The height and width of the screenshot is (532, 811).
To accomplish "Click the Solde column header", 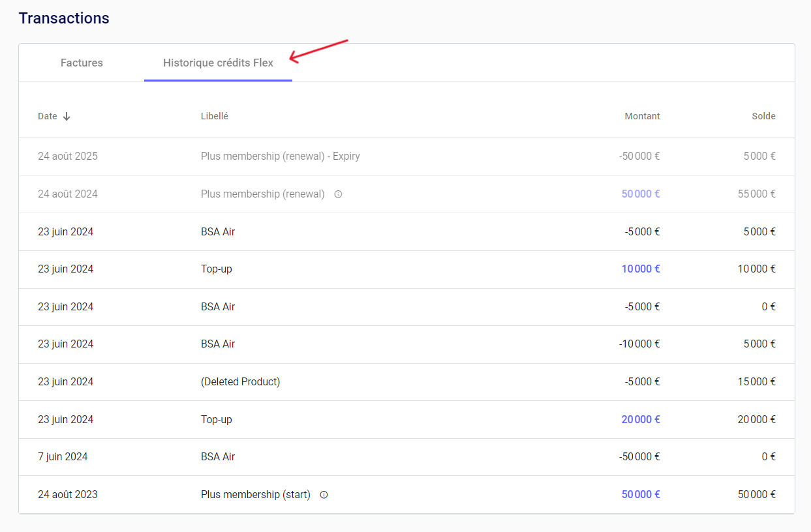I will click(763, 117).
